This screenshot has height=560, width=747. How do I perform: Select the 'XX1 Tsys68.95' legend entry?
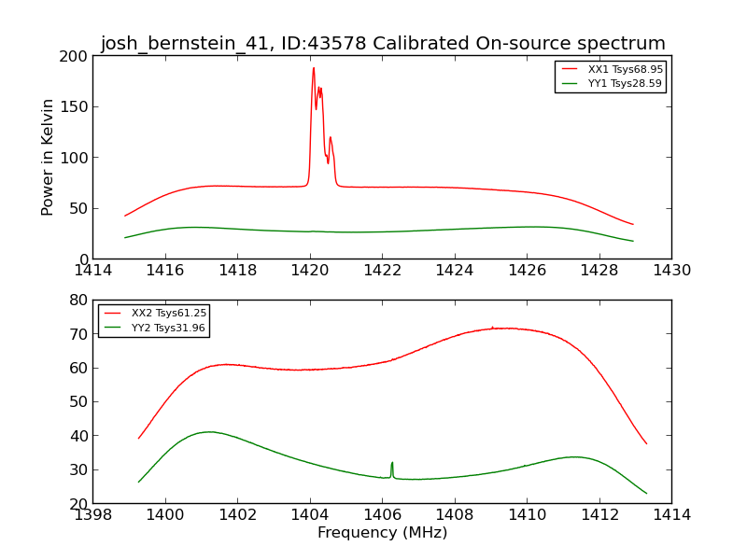click(625, 69)
